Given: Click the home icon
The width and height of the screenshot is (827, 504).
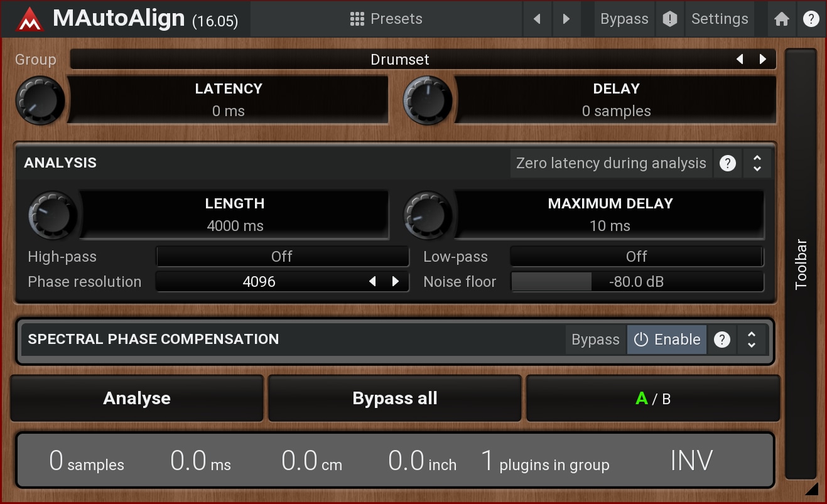Looking at the screenshot, I should (782, 19).
